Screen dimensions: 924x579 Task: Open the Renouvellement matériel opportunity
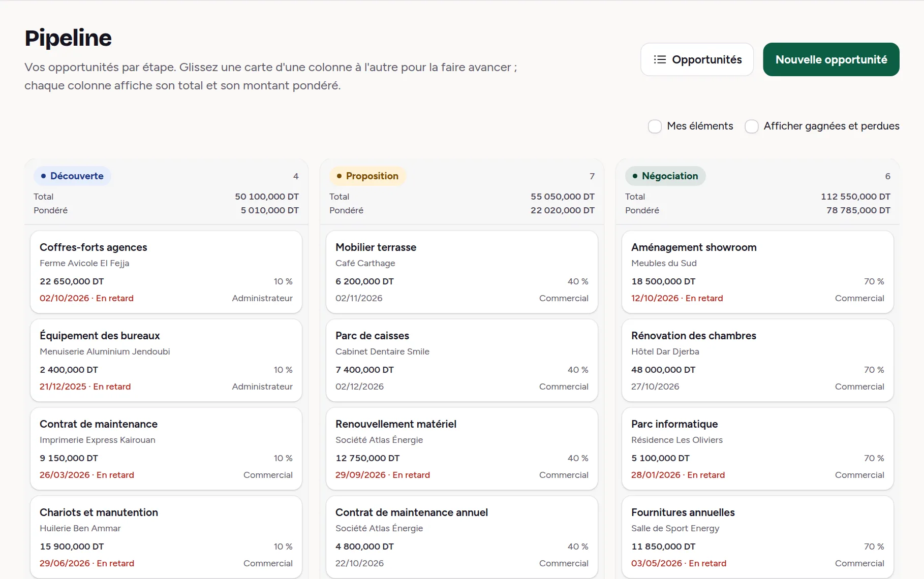[x=462, y=449]
